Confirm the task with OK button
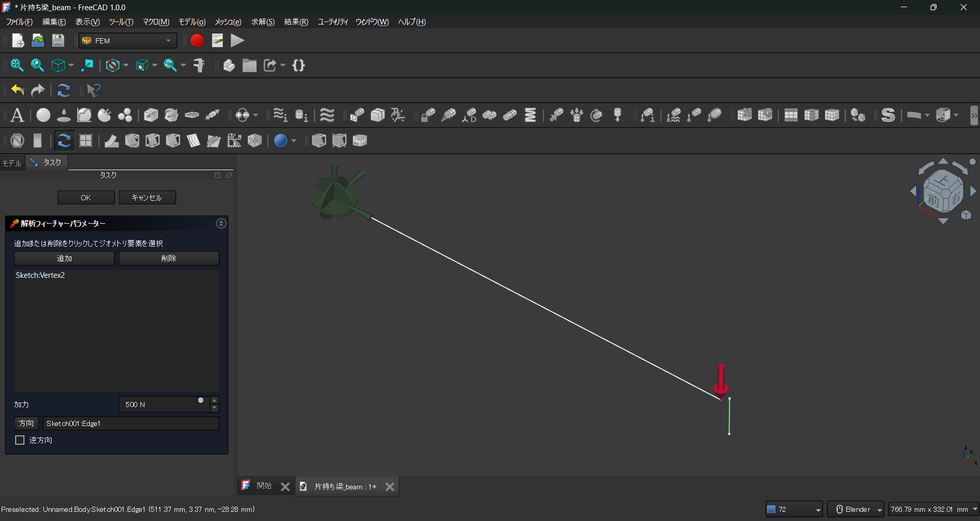Image resolution: width=980 pixels, height=521 pixels. [86, 198]
